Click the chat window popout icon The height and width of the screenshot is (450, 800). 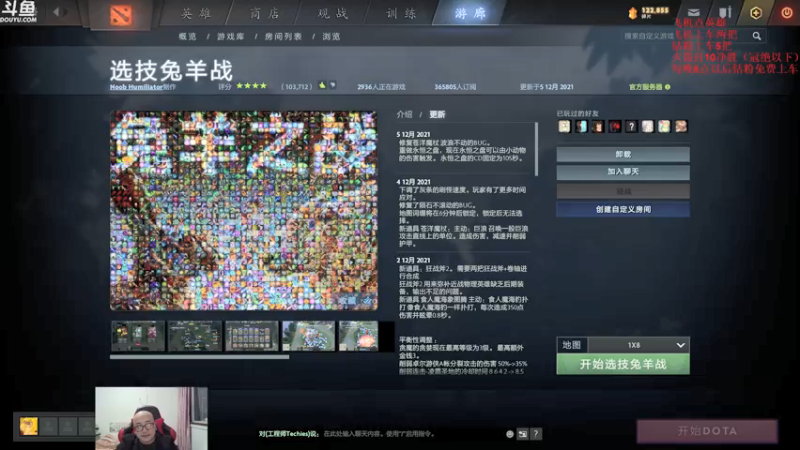[x=522, y=434]
